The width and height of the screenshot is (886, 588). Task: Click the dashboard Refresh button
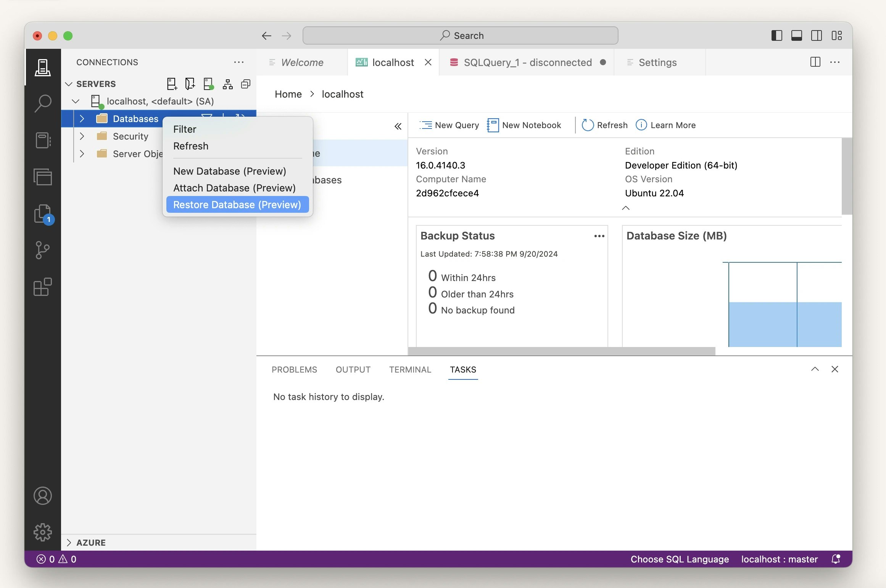pyautogui.click(x=604, y=125)
